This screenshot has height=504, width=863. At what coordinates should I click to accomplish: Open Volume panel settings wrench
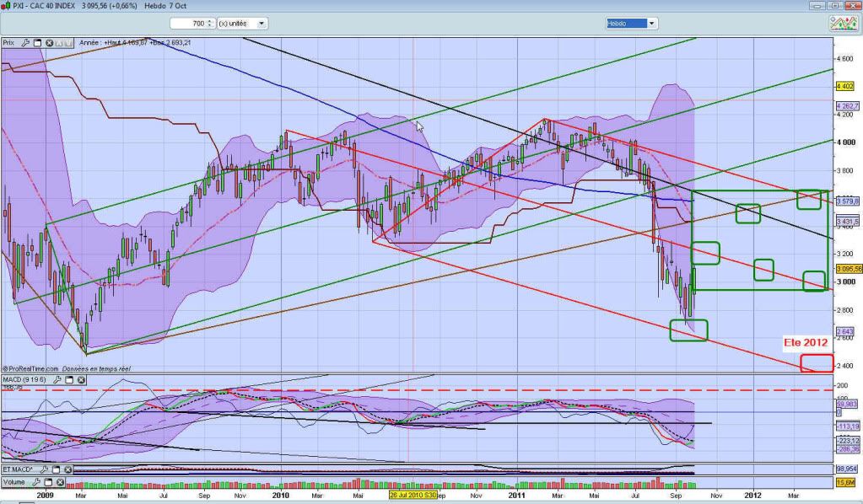click(37, 482)
